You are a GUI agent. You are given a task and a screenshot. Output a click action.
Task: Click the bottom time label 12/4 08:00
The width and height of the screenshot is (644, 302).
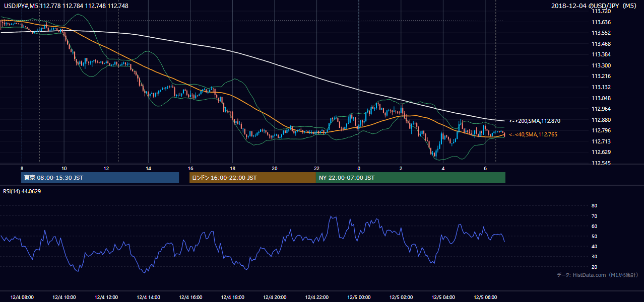[x=21, y=297]
